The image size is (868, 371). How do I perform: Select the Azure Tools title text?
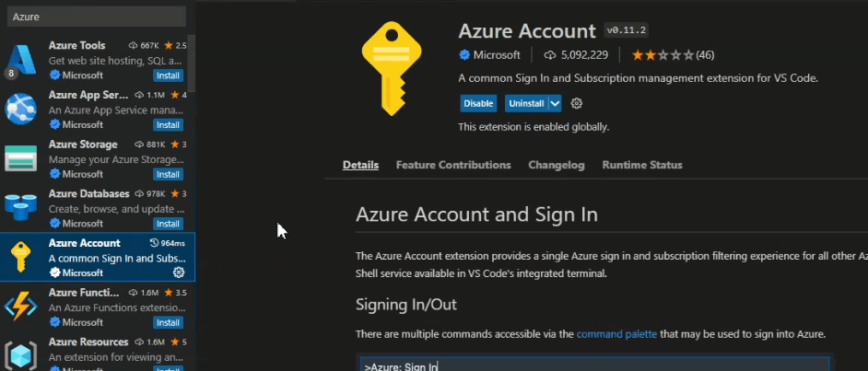click(x=77, y=45)
